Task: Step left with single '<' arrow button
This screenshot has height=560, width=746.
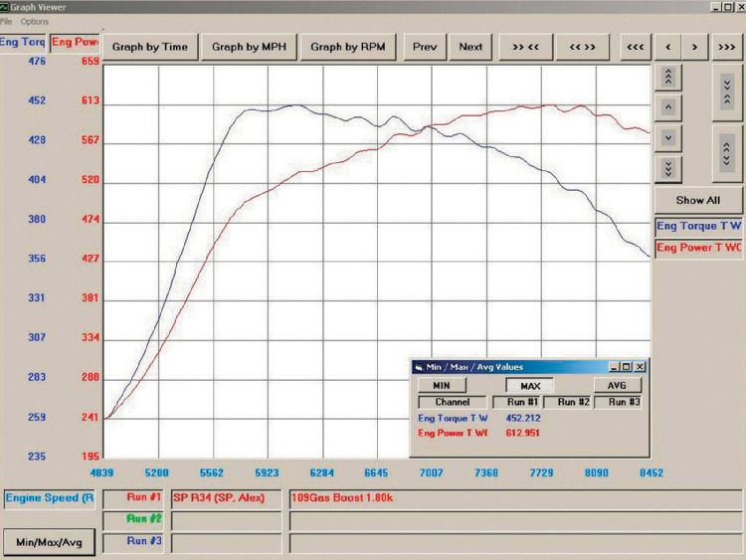Action: point(667,46)
